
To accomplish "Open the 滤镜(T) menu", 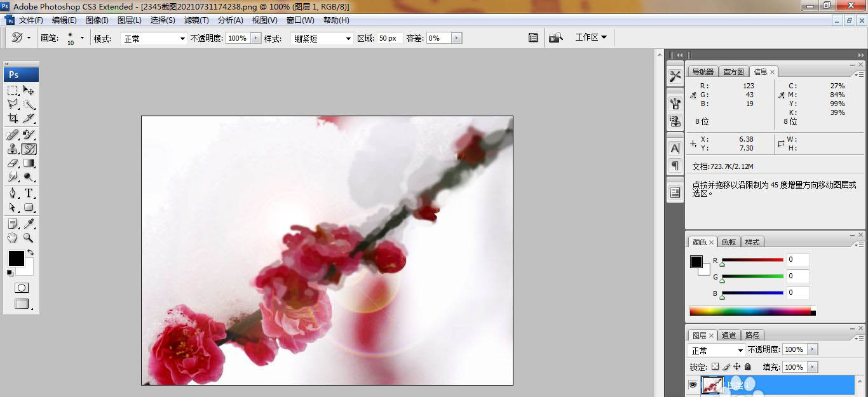I will pos(196,20).
